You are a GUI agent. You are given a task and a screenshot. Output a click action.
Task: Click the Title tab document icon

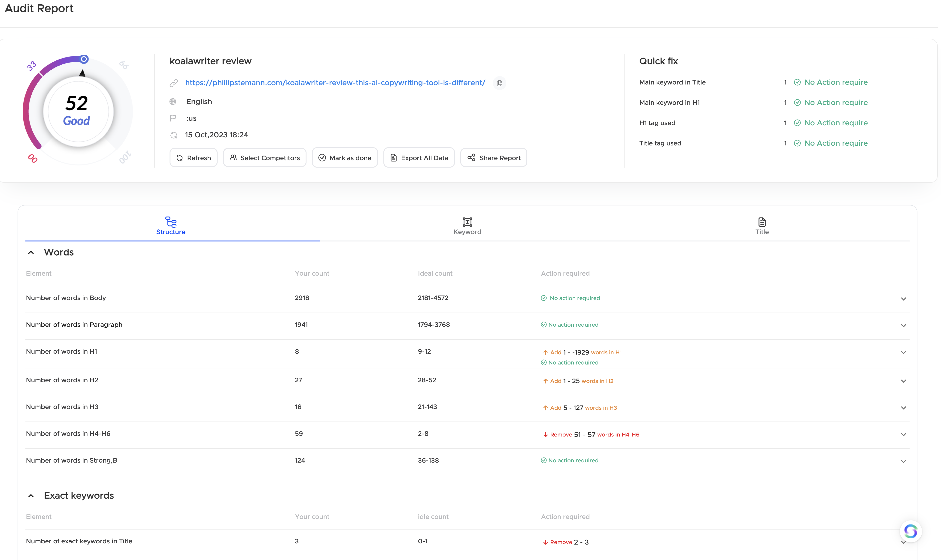pyautogui.click(x=762, y=222)
